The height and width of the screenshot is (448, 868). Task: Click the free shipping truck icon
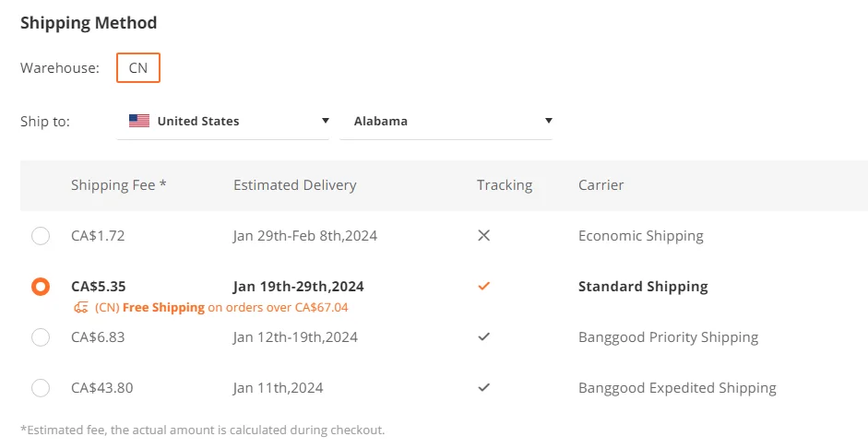pyautogui.click(x=81, y=308)
